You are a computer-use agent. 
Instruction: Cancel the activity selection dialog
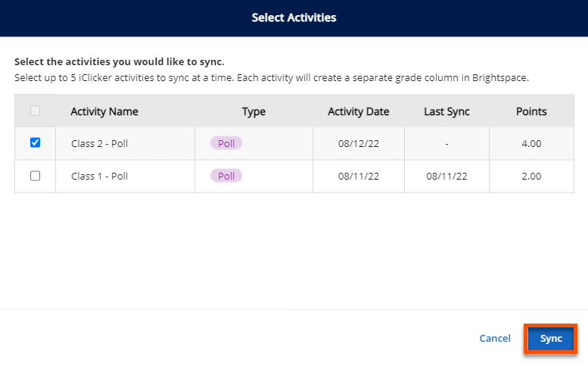495,339
